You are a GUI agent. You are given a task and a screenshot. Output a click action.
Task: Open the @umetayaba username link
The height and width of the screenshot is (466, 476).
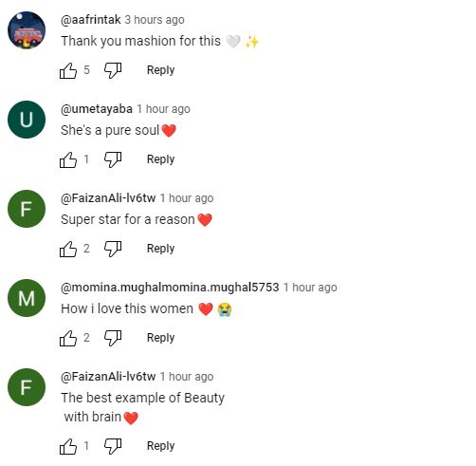97,109
